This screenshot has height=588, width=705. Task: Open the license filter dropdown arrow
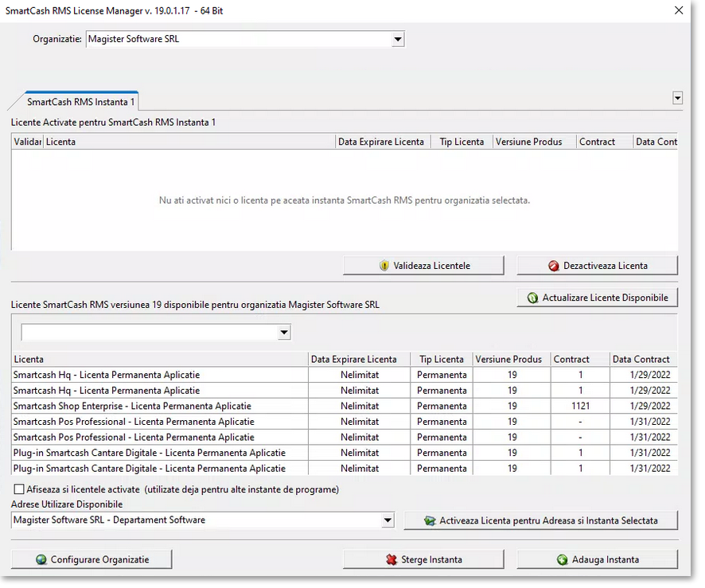coord(284,333)
